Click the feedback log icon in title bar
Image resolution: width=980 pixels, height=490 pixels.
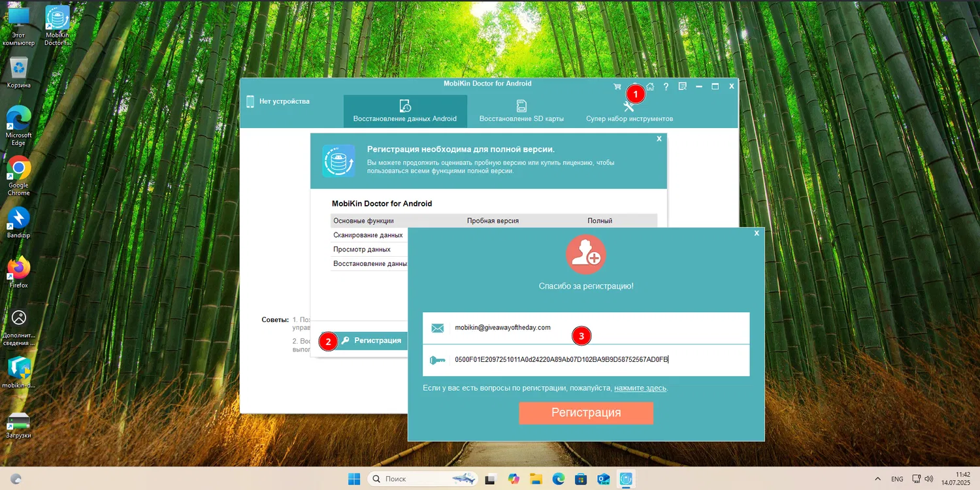pyautogui.click(x=682, y=86)
